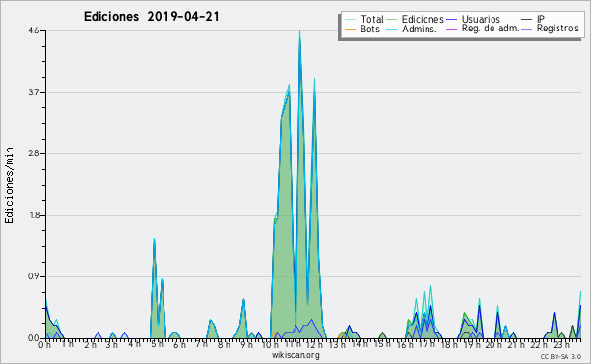Click the peak near 5 h

pos(155,240)
